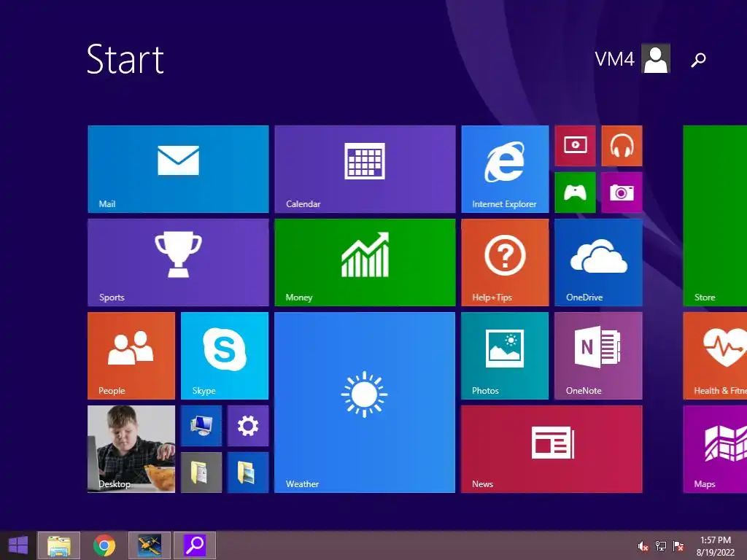The height and width of the screenshot is (560, 747).
Task: Click the muted volume tray icon
Action: 643,546
